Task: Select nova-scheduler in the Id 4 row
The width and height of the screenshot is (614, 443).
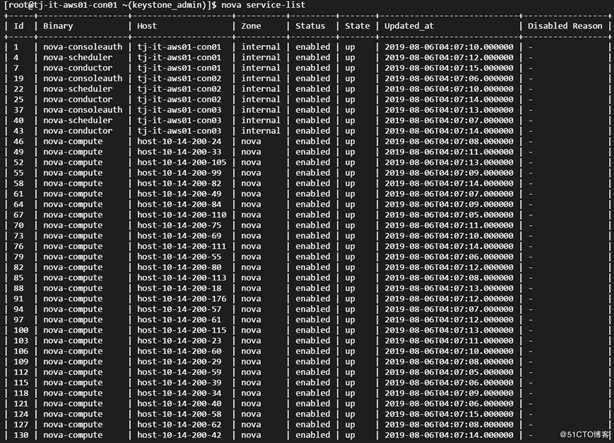Action: [x=78, y=57]
